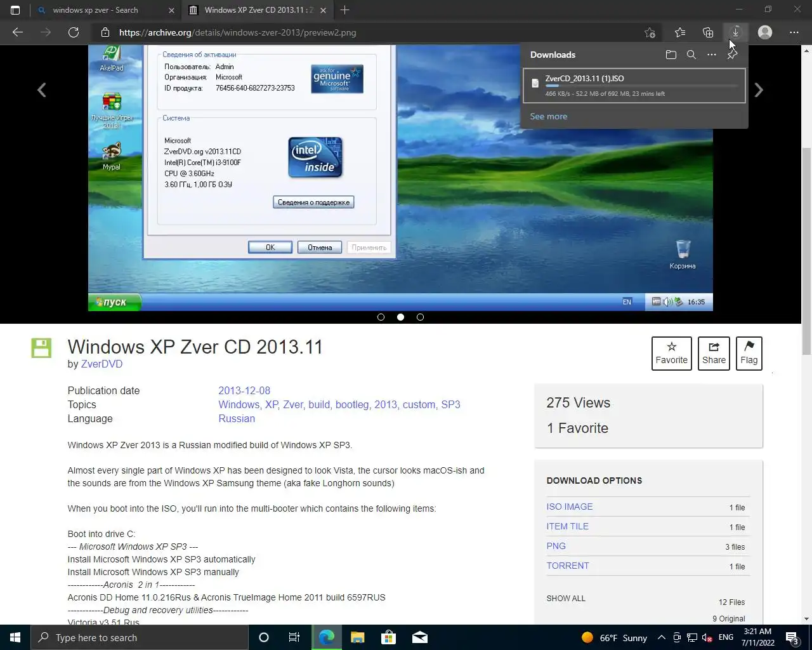Image resolution: width=812 pixels, height=650 pixels.
Task: Open the custom topic link
Action: point(419,404)
